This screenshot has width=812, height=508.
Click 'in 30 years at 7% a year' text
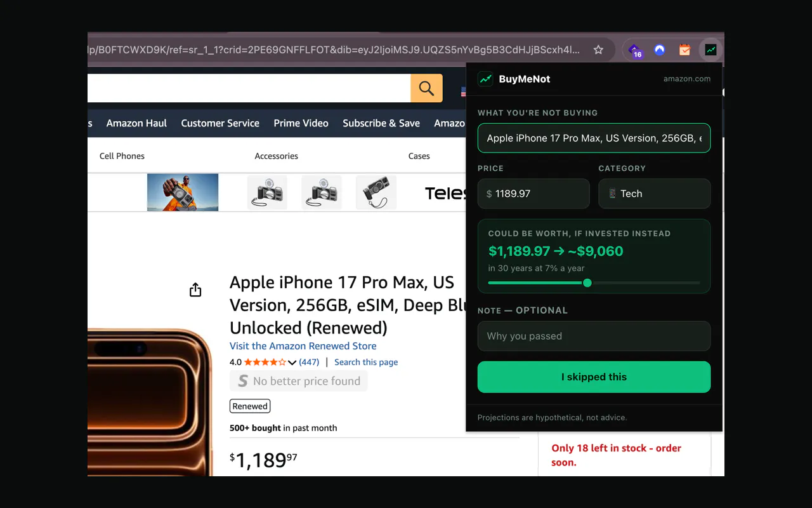(536, 268)
